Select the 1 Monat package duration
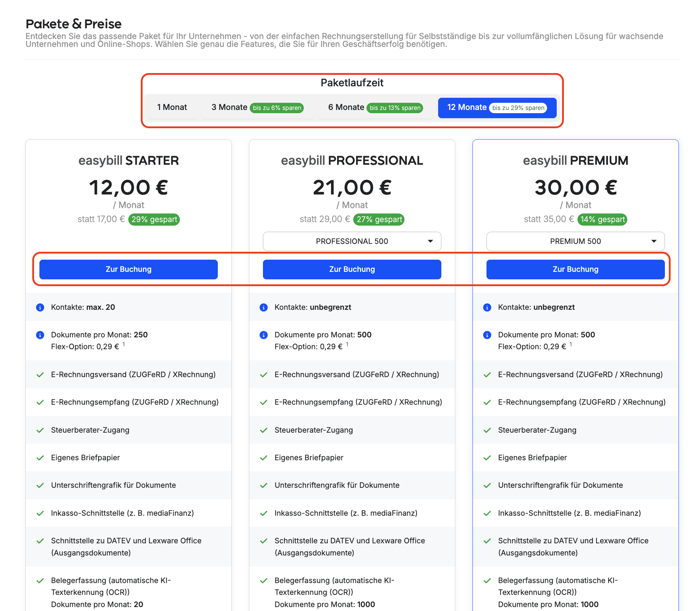Image resolution: width=700 pixels, height=611 pixels. [172, 107]
